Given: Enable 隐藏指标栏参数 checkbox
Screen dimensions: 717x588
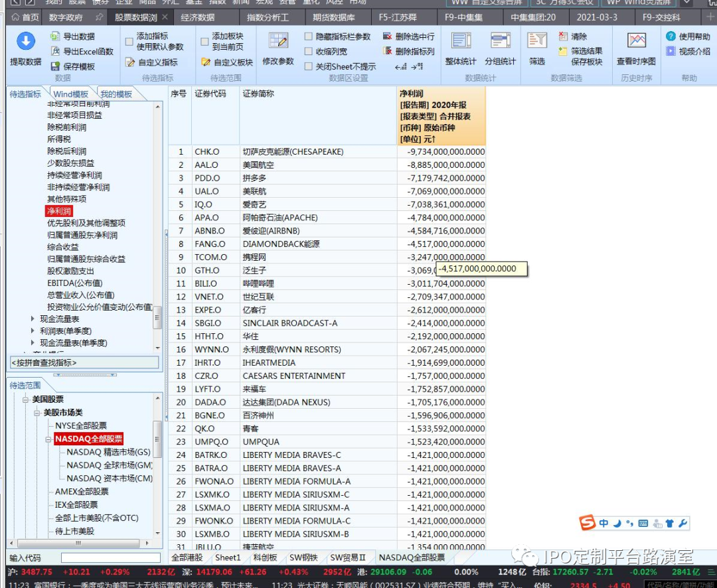Looking at the screenshot, I should tap(308, 36).
